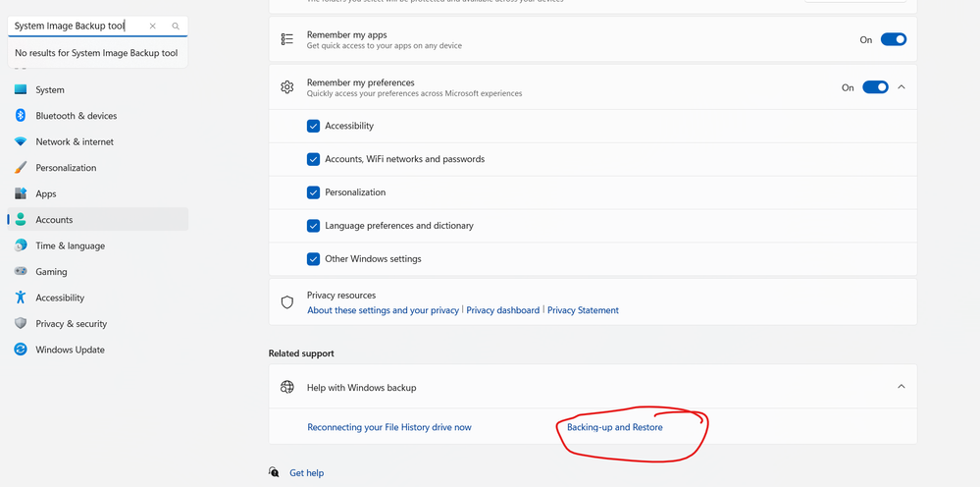Collapse Help with Windows backup section
Screen dimensions: 980x487
pyautogui.click(x=902, y=386)
